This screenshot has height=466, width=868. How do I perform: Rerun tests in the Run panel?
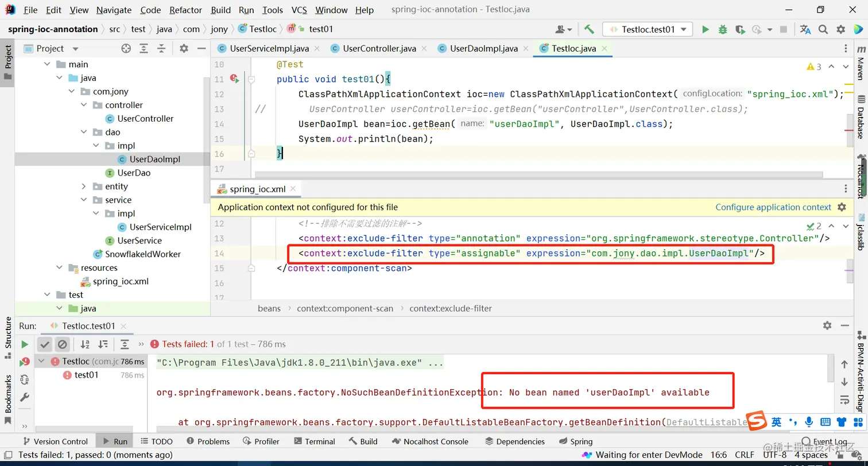(25, 344)
